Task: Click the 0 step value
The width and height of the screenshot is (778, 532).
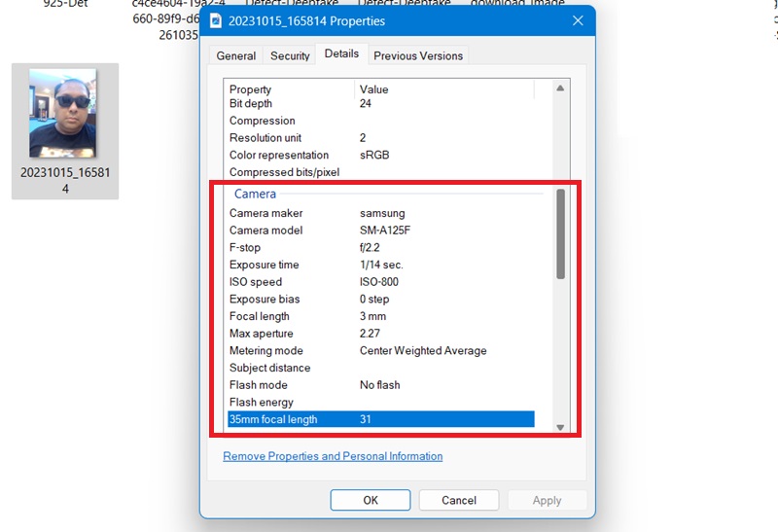Action: (374, 300)
